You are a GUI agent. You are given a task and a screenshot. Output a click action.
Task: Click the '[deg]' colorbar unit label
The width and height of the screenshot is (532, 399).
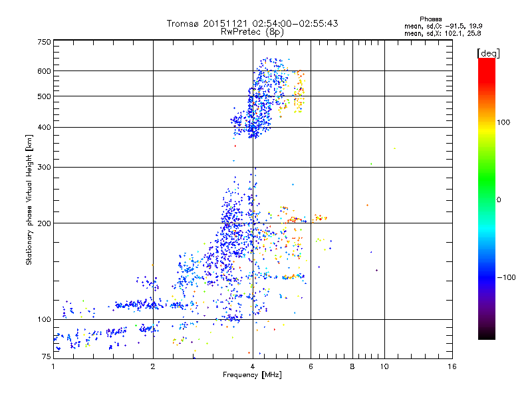pos(488,53)
